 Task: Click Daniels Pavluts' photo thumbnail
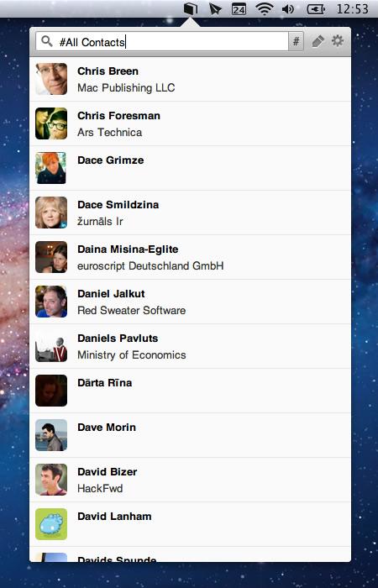[x=51, y=346]
